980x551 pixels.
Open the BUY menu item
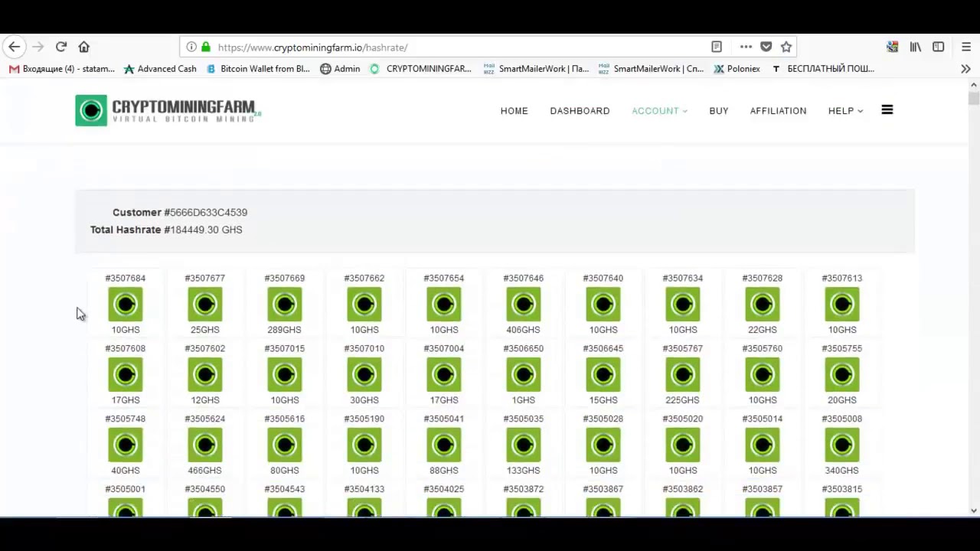(x=719, y=111)
